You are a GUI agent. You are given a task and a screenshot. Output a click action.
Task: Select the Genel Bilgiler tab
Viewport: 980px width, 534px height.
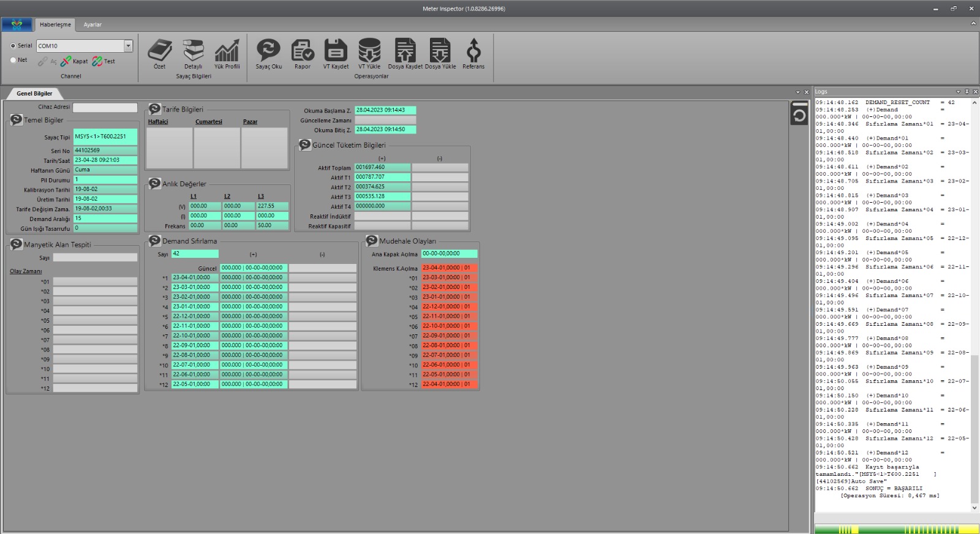coord(34,94)
